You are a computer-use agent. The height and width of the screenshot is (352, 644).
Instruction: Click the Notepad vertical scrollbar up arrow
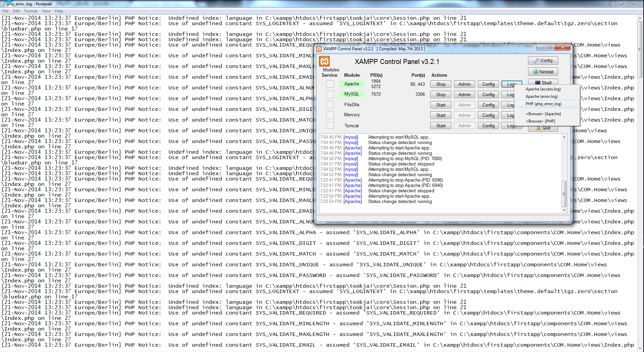(640, 18)
